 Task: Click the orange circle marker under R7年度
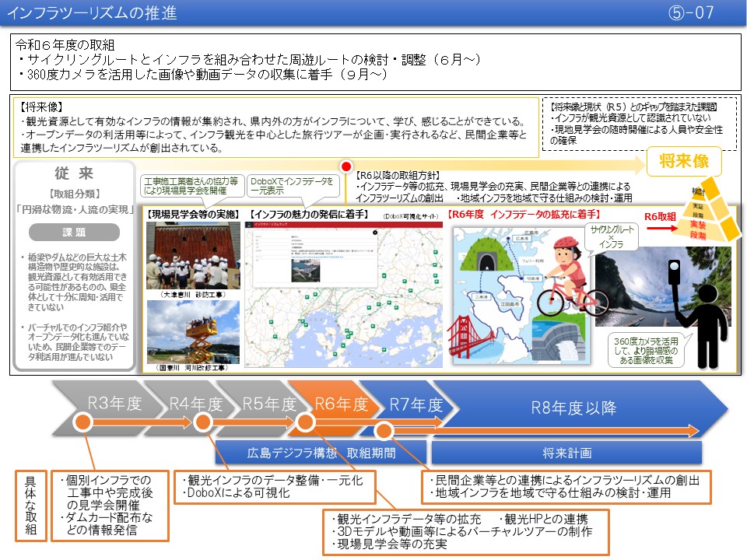click(384, 430)
